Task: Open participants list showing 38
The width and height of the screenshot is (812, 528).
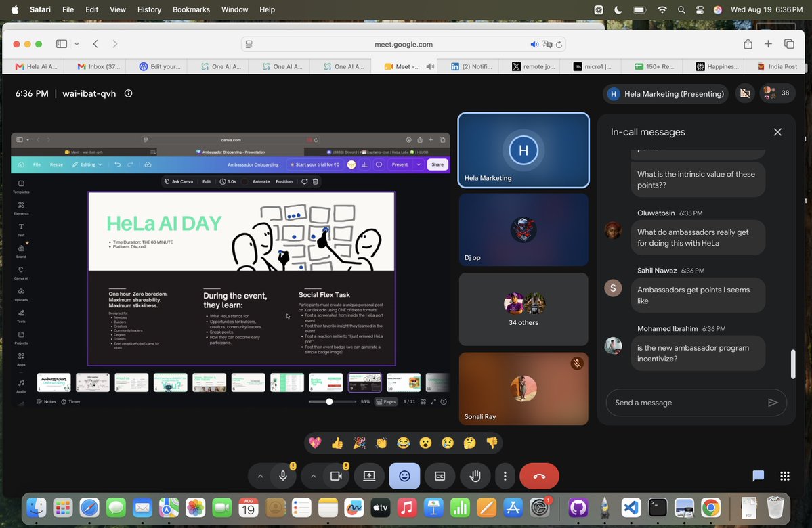Action: point(777,93)
